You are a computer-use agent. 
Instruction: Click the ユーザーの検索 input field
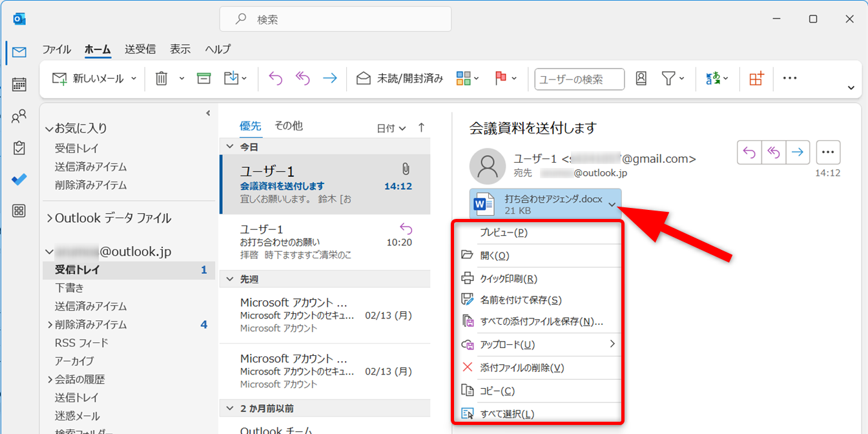[579, 79]
